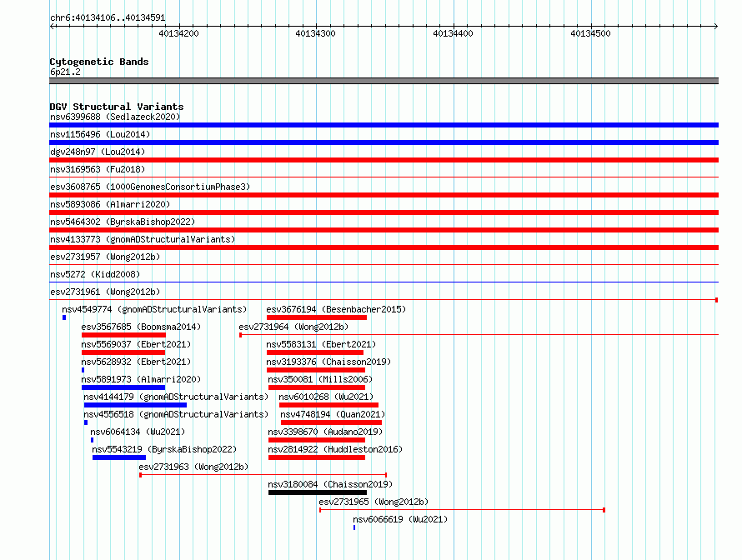Image resolution: width=742 pixels, height=560 pixels.
Task: Open nsv4549774 (gnomADStructuralVariants) label
Action: pos(154,309)
